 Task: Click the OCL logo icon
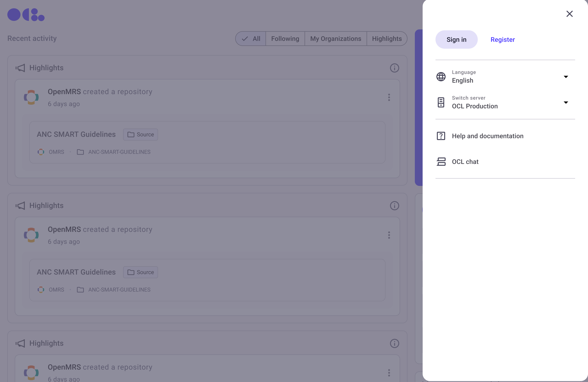[x=26, y=15]
